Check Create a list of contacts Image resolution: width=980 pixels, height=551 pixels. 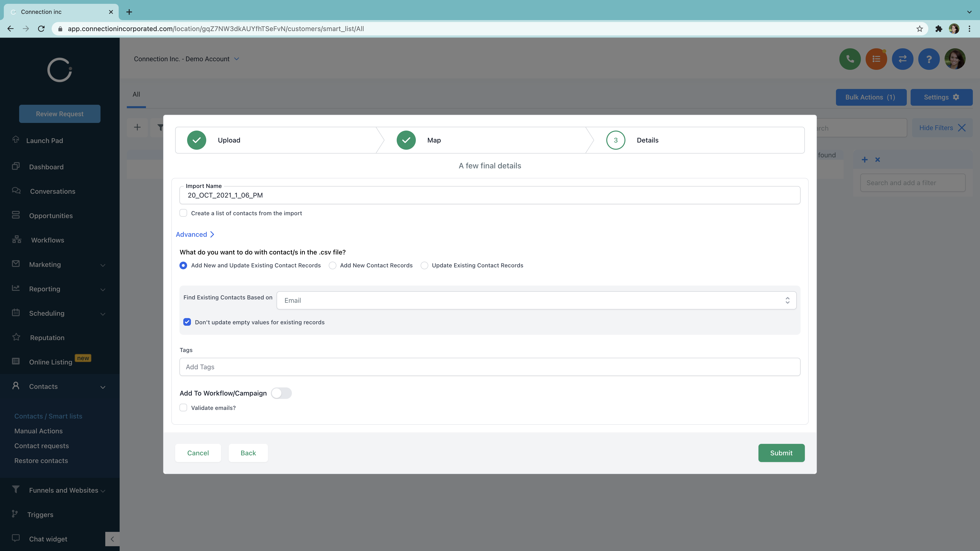pyautogui.click(x=183, y=213)
